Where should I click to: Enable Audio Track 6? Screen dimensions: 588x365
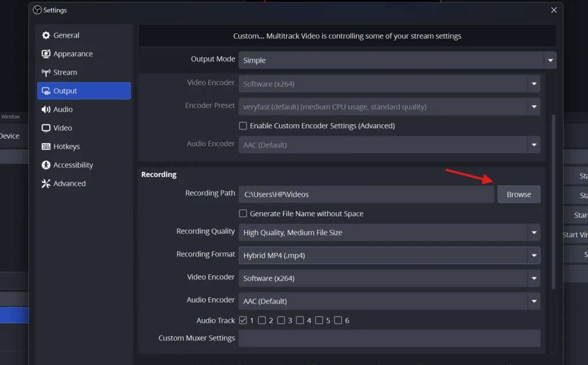pyautogui.click(x=338, y=320)
